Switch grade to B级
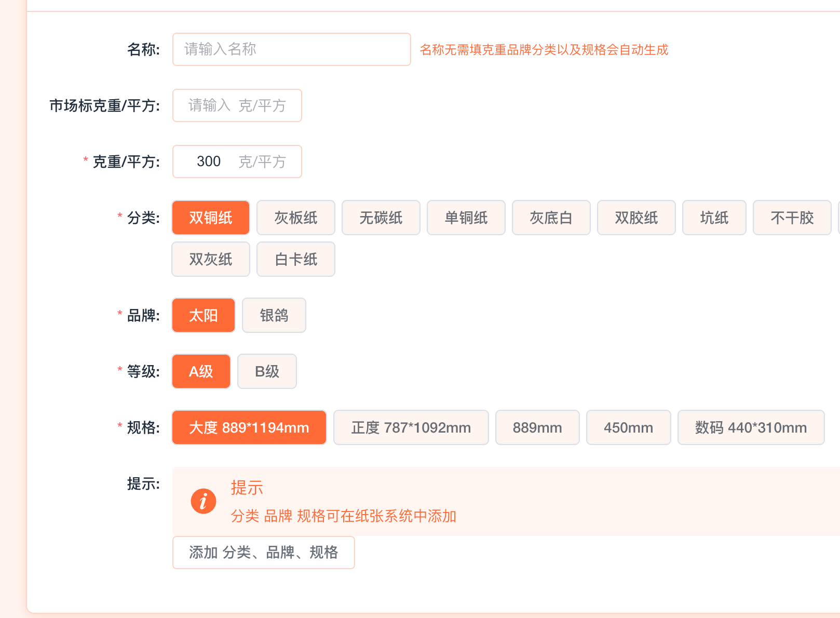The image size is (840, 618). [267, 371]
